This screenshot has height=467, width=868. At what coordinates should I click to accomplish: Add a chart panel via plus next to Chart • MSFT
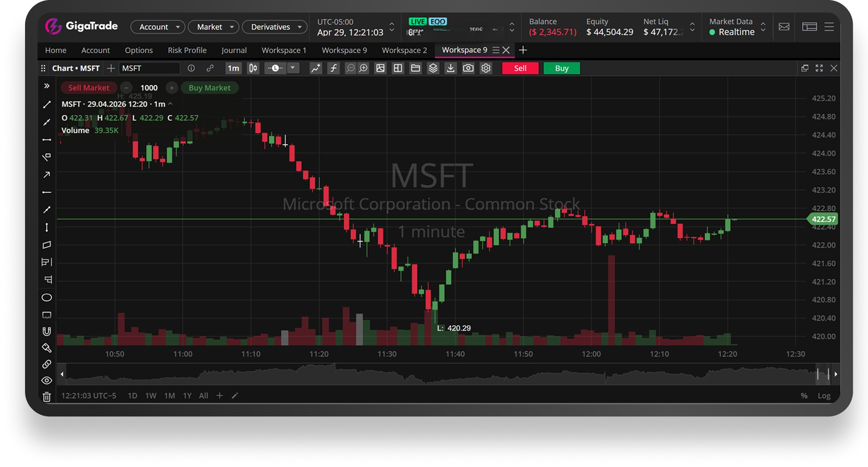[111, 68]
